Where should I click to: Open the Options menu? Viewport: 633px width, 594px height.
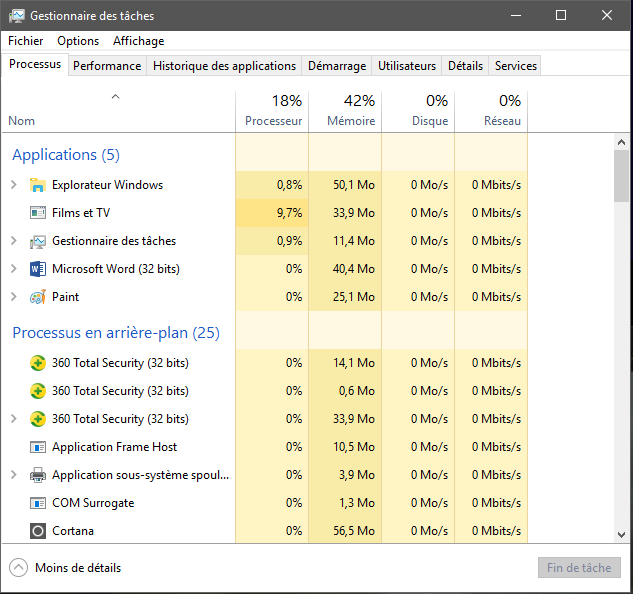coord(78,41)
